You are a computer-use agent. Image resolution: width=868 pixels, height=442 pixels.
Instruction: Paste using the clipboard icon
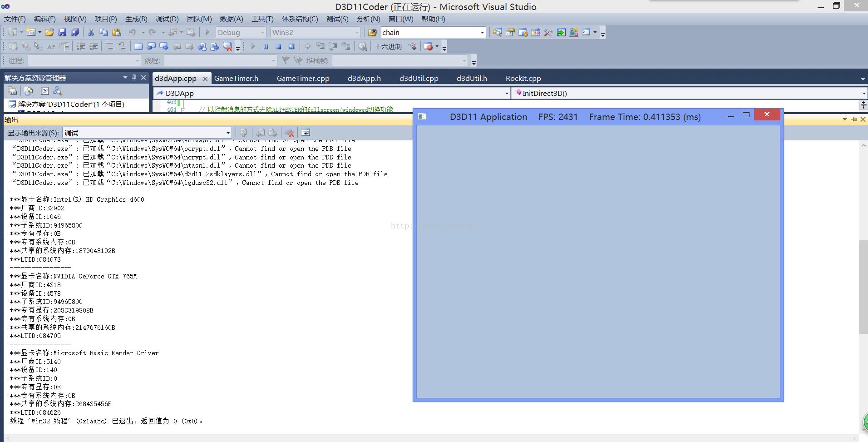point(117,32)
